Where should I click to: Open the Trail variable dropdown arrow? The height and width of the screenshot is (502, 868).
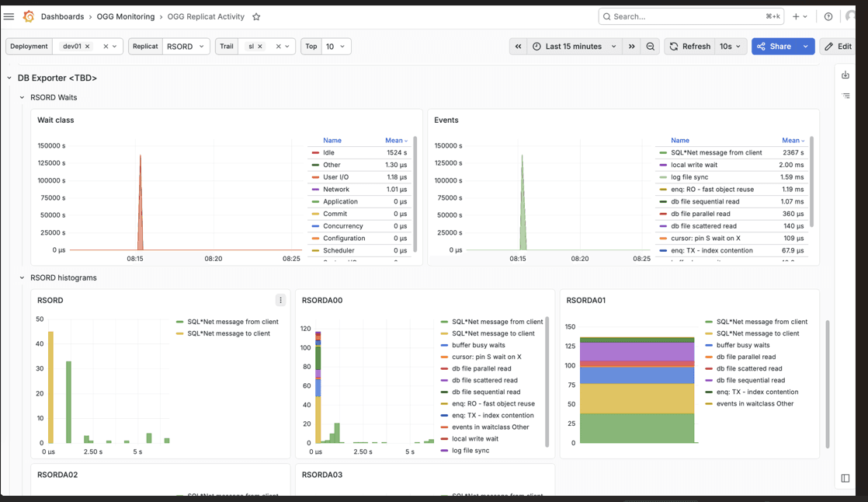point(287,47)
